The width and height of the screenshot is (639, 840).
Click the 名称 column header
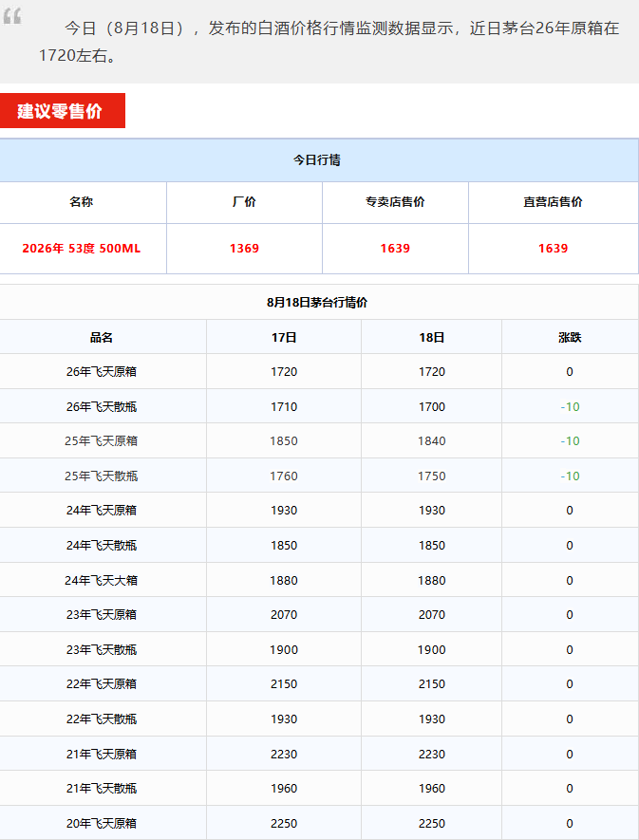click(x=81, y=202)
